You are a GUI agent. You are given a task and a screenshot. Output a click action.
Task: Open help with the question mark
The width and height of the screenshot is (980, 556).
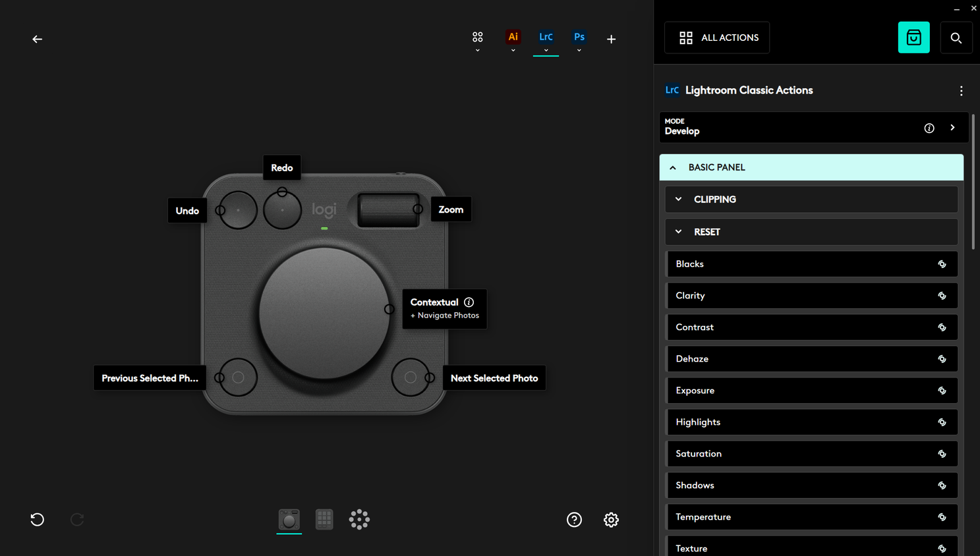pos(575,520)
